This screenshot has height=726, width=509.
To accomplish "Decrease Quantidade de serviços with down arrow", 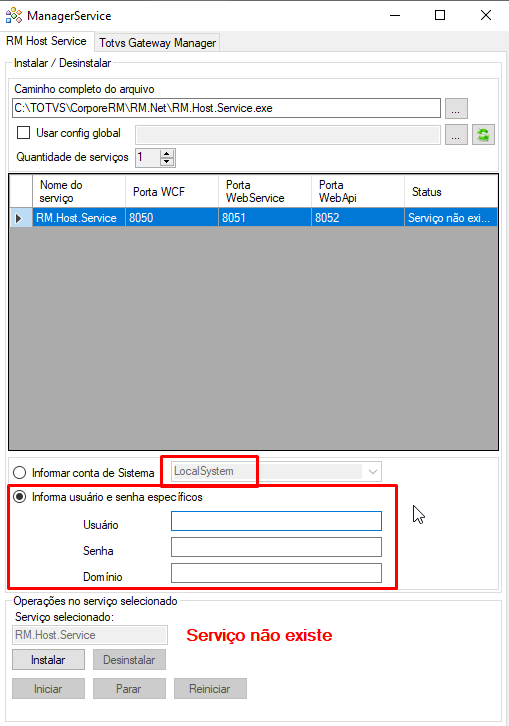I will click(167, 162).
